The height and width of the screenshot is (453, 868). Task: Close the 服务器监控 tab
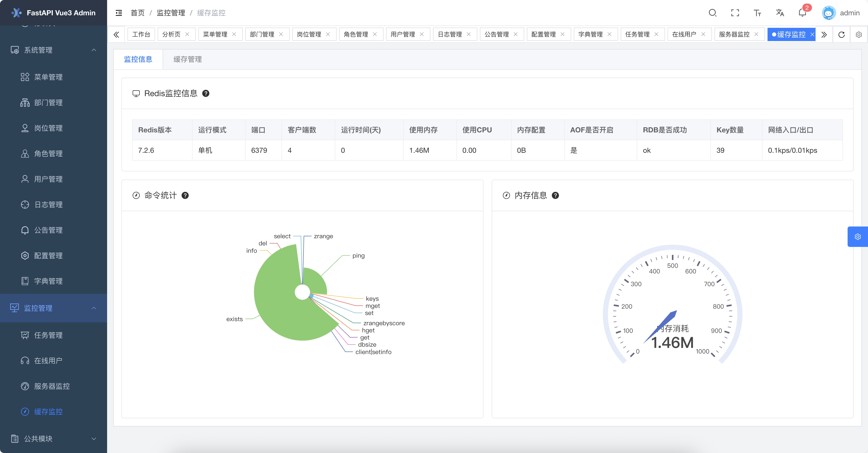coord(757,34)
